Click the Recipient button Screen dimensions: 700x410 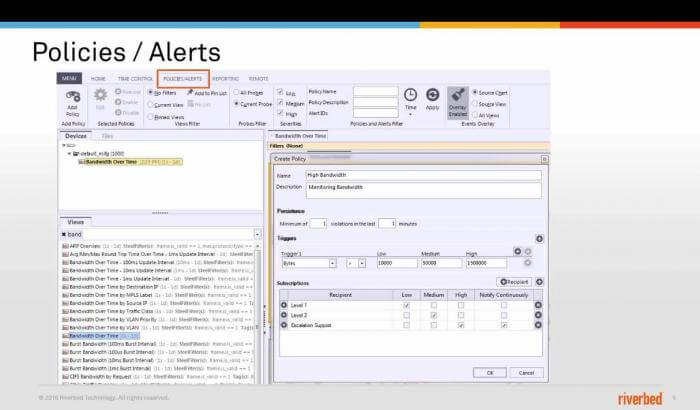pyautogui.click(x=514, y=282)
